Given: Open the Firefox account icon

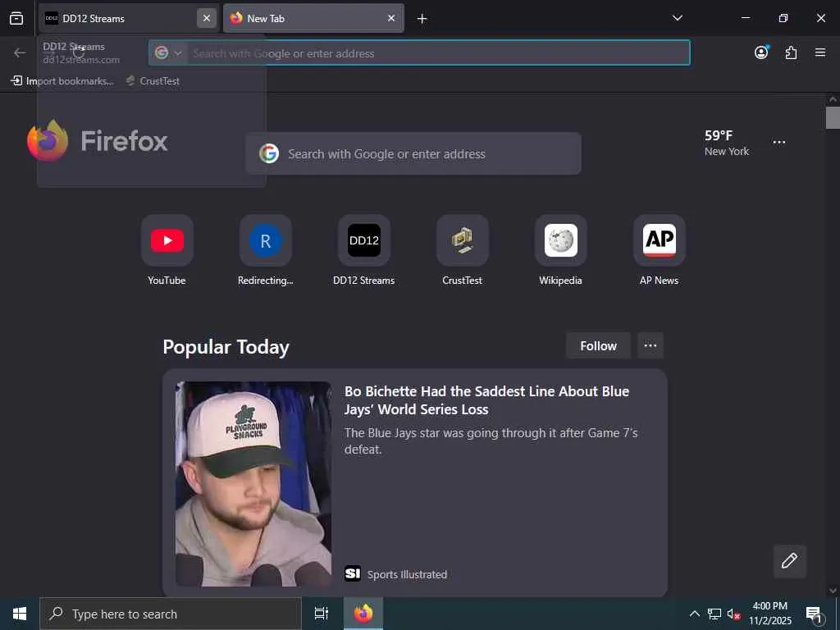Looking at the screenshot, I should coord(761,52).
